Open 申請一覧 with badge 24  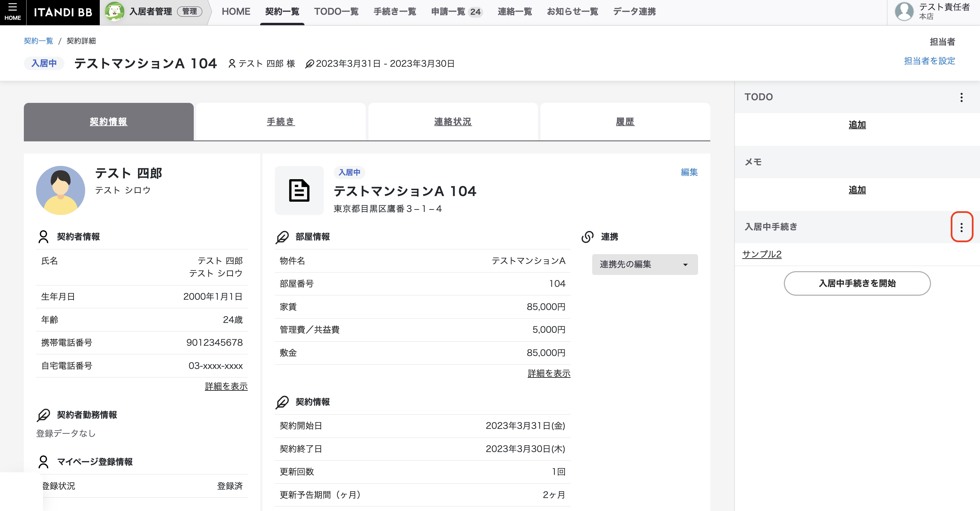click(457, 12)
